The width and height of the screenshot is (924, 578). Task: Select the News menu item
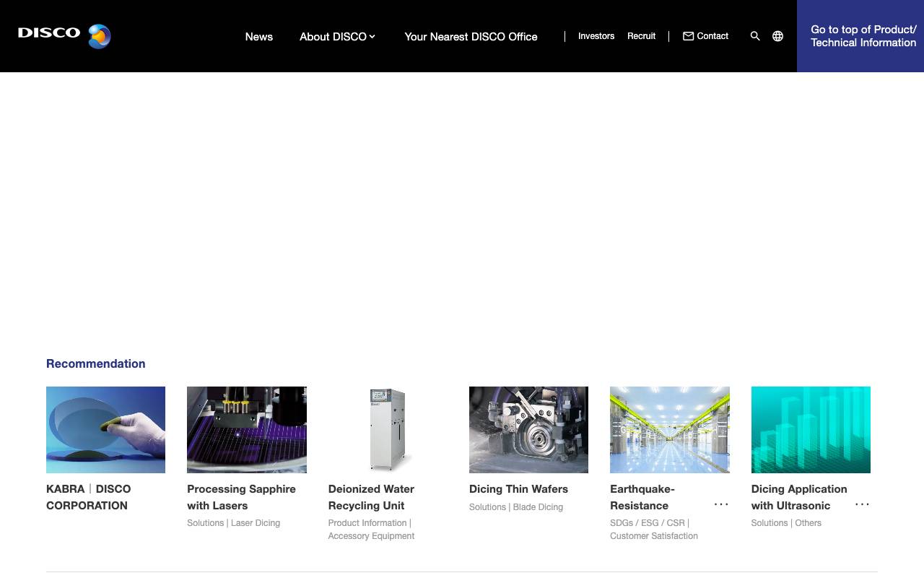[x=258, y=37]
